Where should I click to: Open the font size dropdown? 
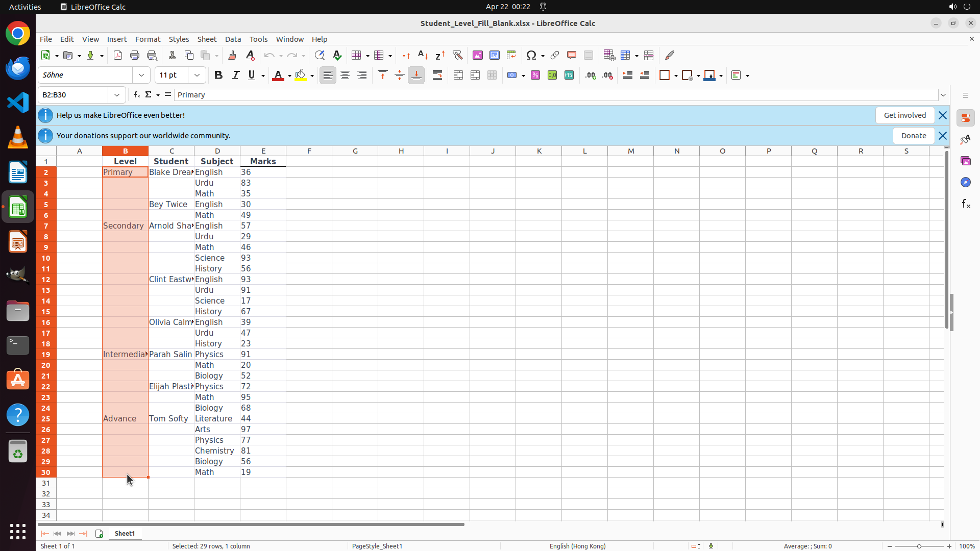[x=197, y=76]
